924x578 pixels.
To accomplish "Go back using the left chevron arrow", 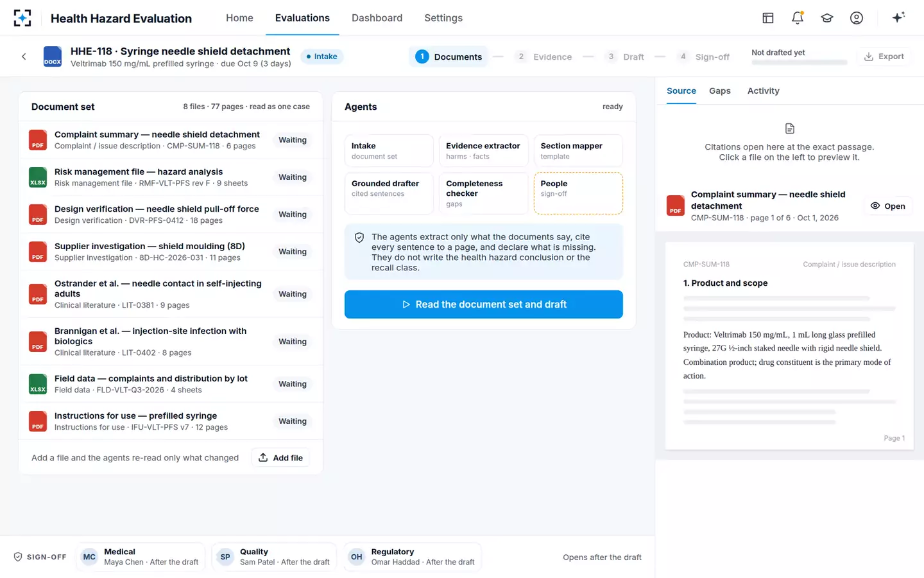I will point(24,57).
